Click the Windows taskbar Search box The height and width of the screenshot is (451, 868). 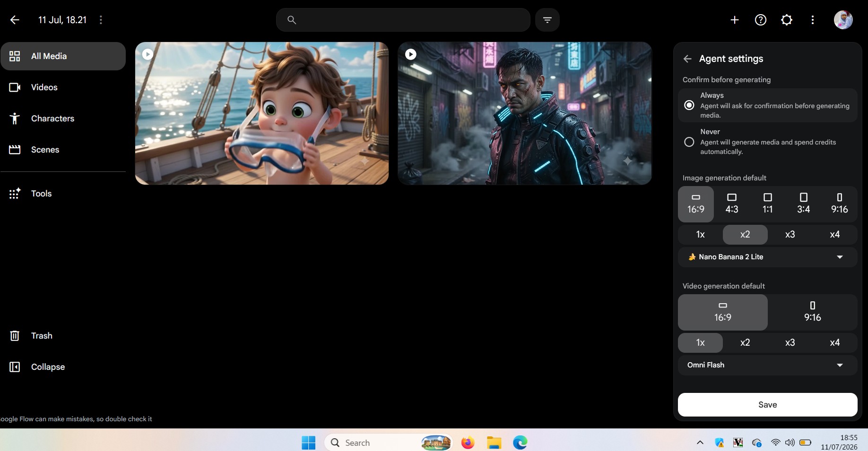389,442
